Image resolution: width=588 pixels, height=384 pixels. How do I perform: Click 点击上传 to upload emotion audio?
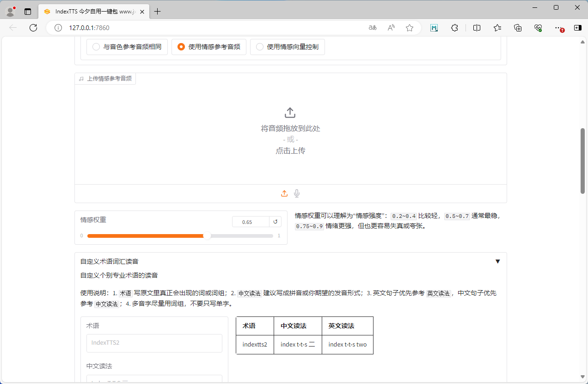pos(290,151)
